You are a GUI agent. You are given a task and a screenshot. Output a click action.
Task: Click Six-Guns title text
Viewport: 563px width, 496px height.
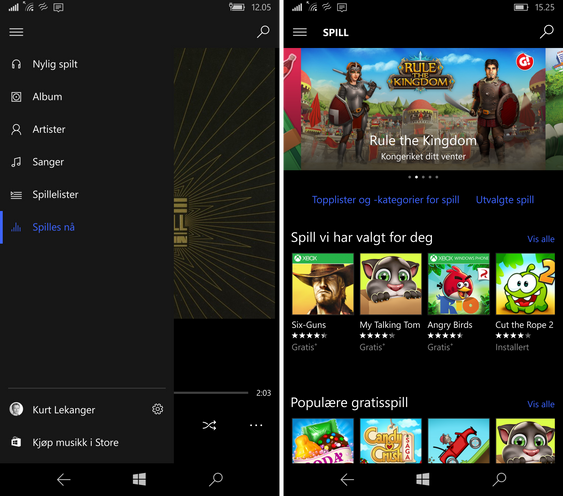(x=309, y=325)
